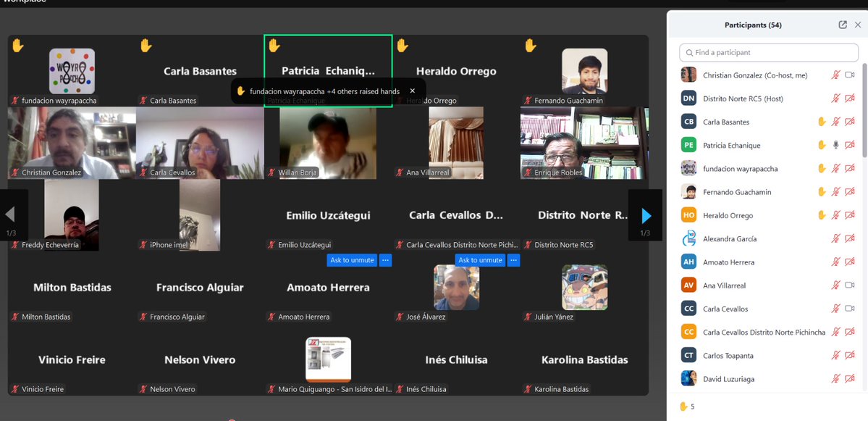868x421 pixels.
Task: Click muted mic icon for Alexandra García
Action: [836, 238]
